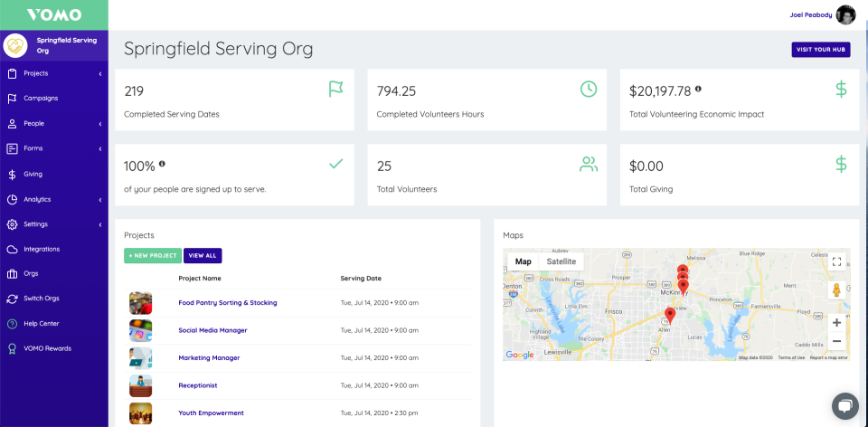Expand the Analytics sidebar submenu chevron
The width and height of the screenshot is (868, 427).
(99, 199)
